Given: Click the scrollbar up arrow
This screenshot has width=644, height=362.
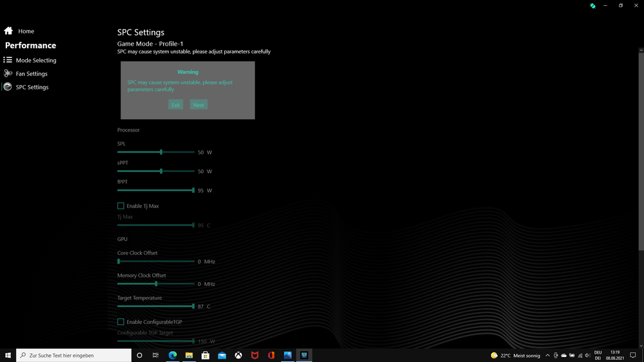Looking at the screenshot, I should [641, 50].
